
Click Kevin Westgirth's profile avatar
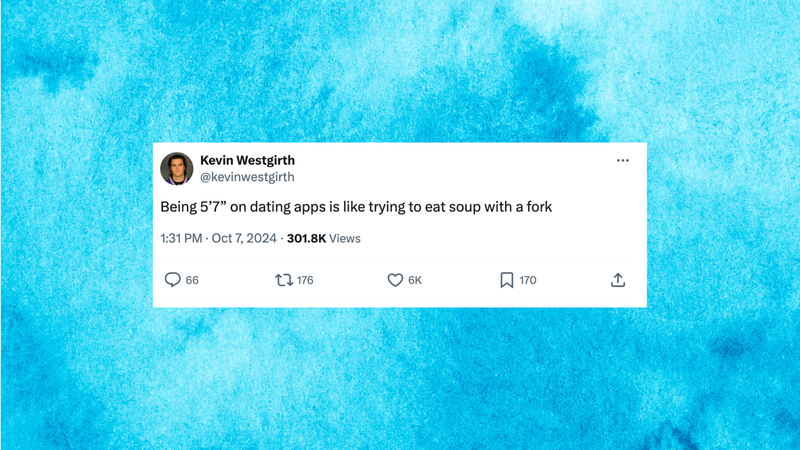point(176,168)
